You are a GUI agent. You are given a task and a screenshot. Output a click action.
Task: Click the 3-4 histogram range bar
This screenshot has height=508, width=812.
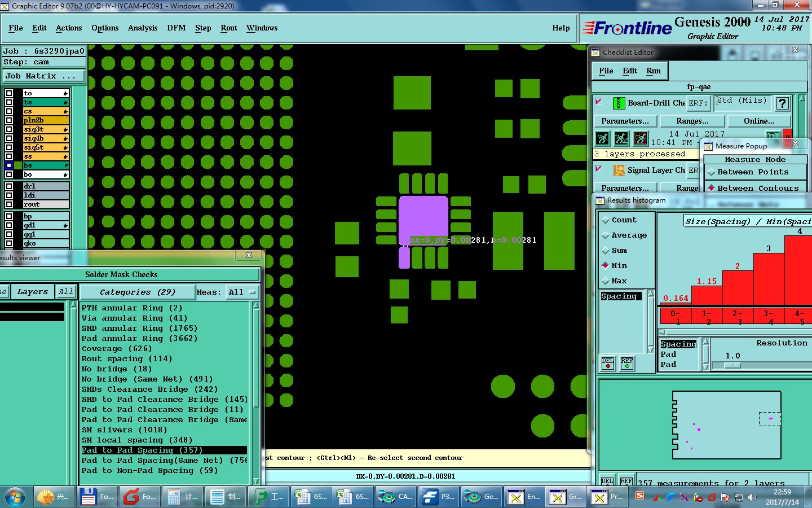point(769,279)
